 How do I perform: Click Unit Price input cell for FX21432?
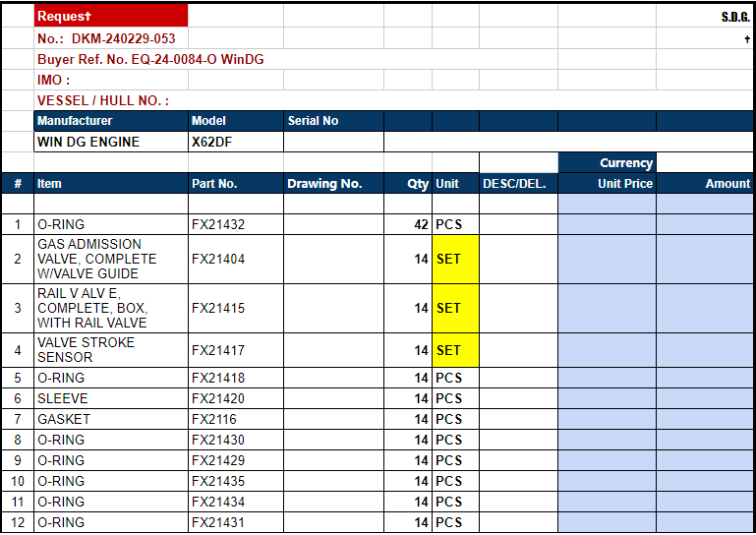[607, 224]
